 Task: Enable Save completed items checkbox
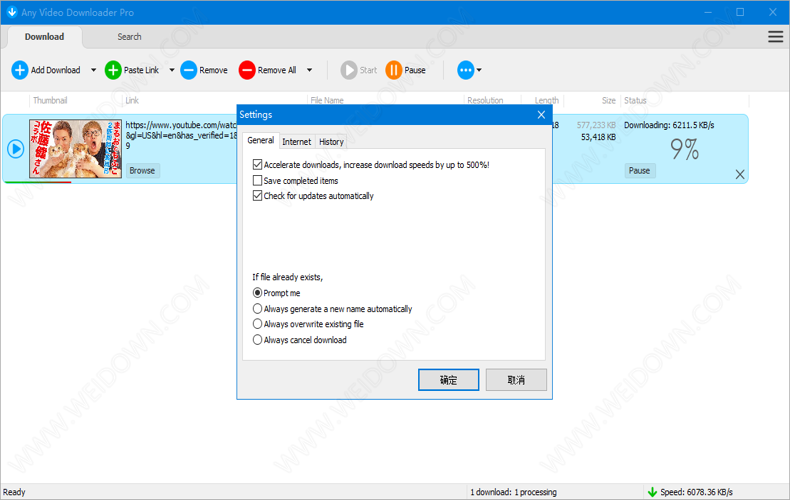[257, 180]
